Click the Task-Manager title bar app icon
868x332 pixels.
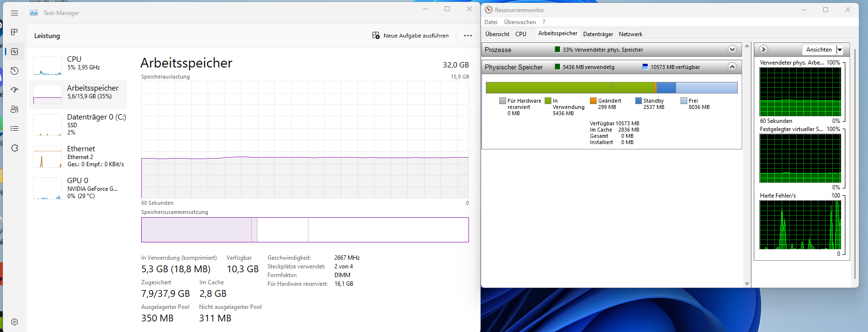[34, 13]
